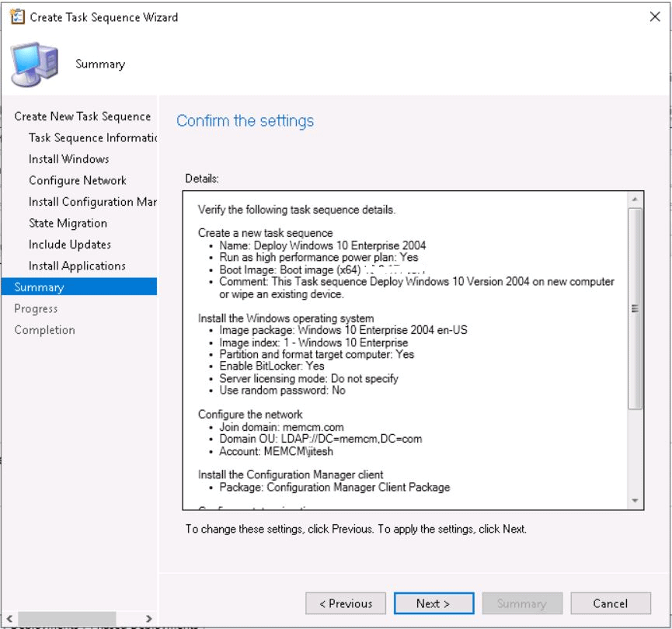Screen dimensions: 672x629
Task: Click 'Create a new task sequence' heading
Action: coord(265,233)
